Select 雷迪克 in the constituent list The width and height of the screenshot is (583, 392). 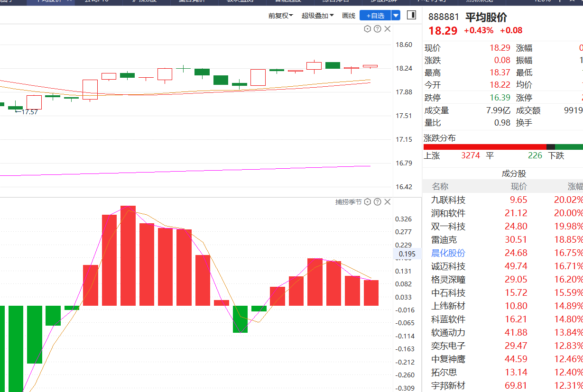[444, 240]
